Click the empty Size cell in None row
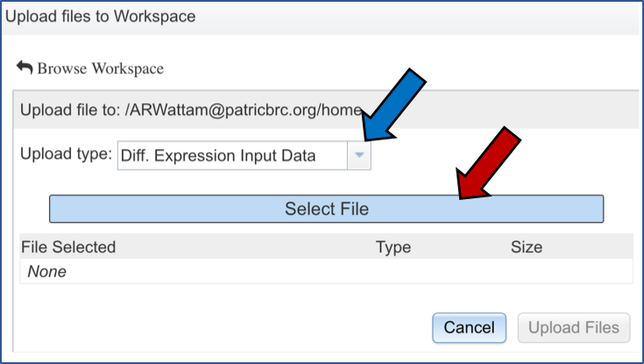Viewport: 644px width, 364px height. click(527, 272)
